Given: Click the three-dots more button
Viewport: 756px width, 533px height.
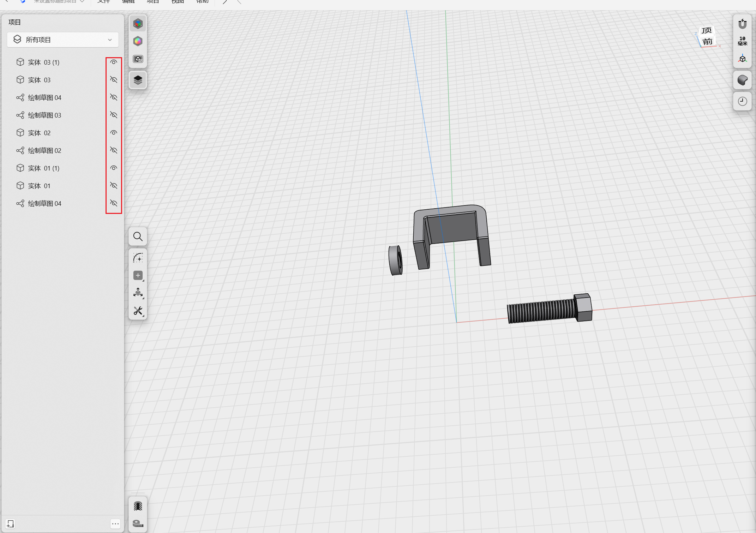Looking at the screenshot, I should pos(115,524).
